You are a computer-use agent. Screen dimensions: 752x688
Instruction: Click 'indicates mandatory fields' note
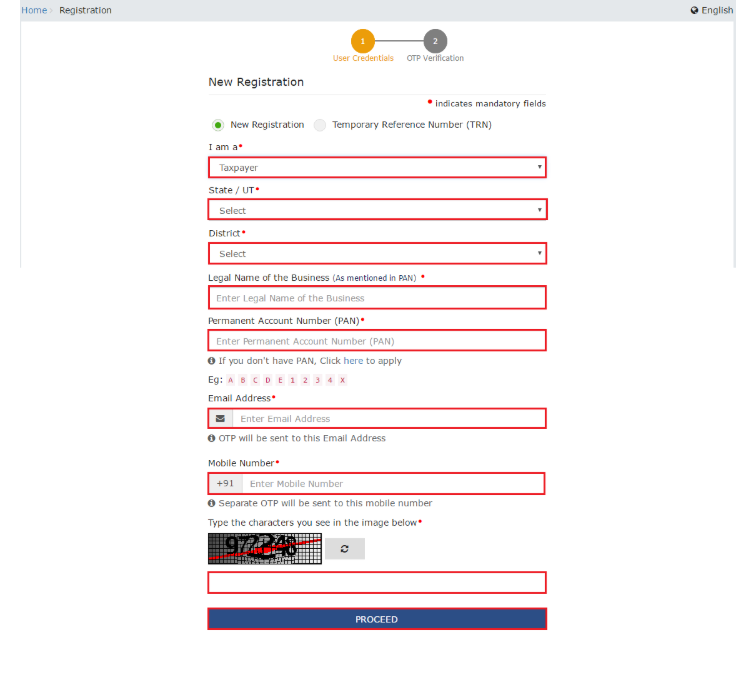(x=490, y=104)
